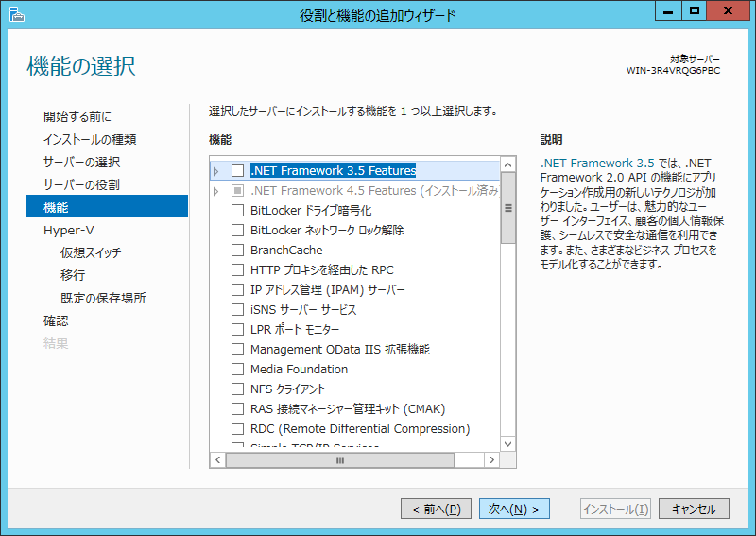Go to インストールの種類 step

(90, 139)
